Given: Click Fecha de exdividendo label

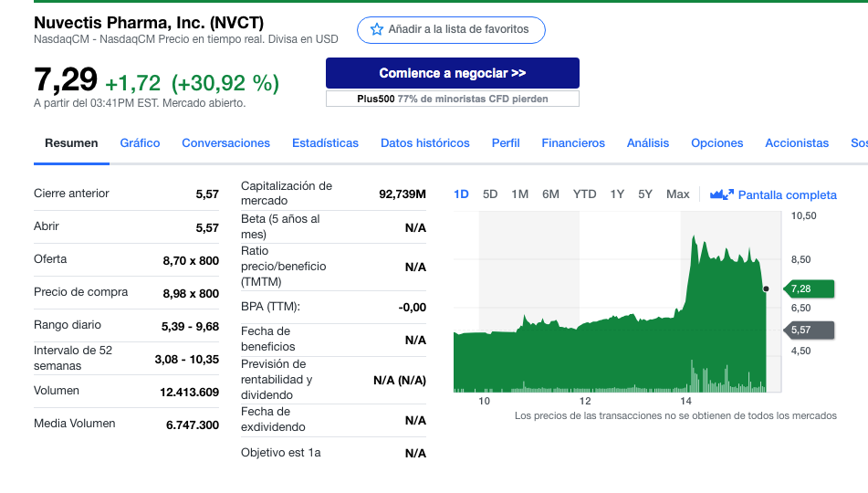Looking at the screenshot, I should (x=273, y=419).
